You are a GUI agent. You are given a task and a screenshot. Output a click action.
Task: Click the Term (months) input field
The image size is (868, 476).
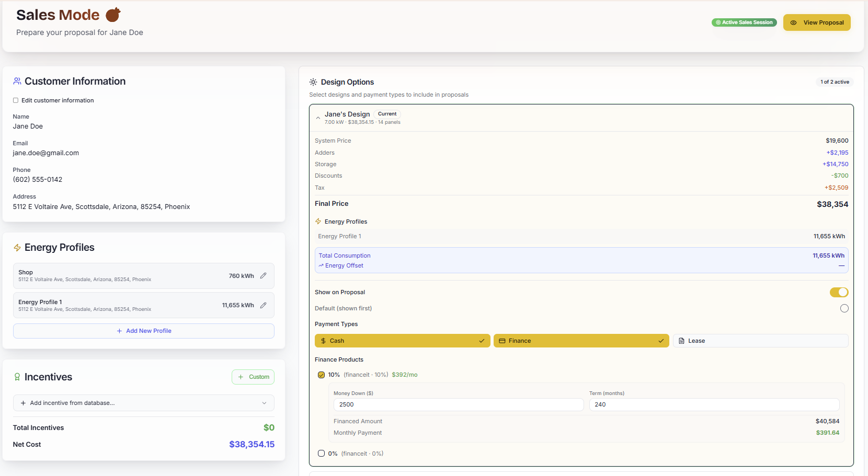(714, 404)
